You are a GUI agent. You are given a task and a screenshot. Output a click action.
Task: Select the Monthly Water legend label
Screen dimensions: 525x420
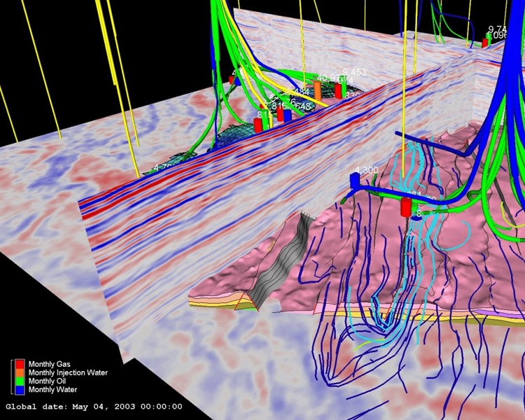(52, 389)
